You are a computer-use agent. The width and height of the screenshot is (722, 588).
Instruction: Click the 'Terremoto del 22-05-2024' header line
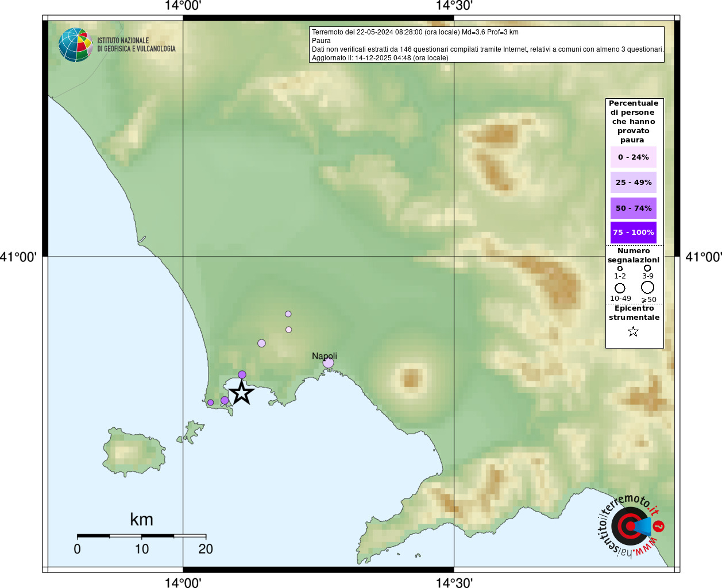[415, 32]
